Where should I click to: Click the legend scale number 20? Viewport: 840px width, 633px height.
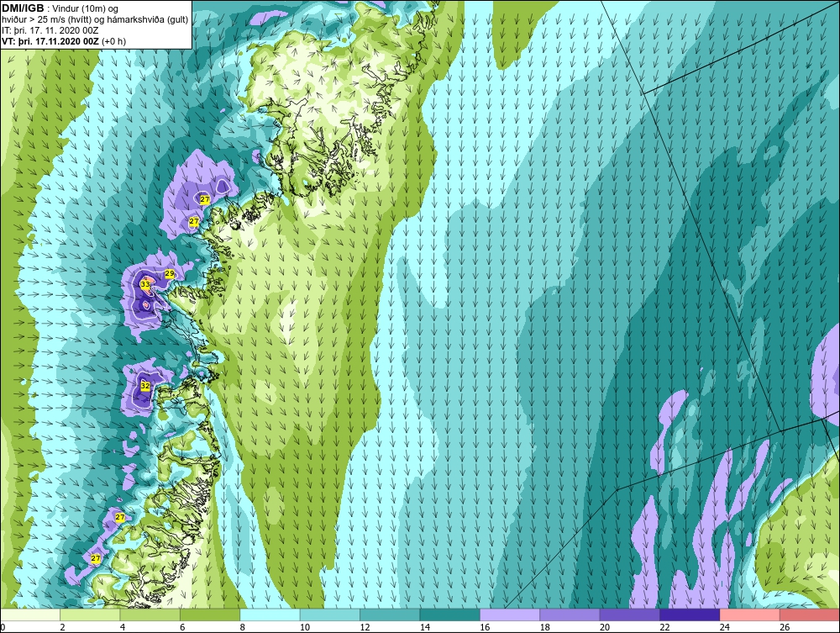tap(605, 628)
